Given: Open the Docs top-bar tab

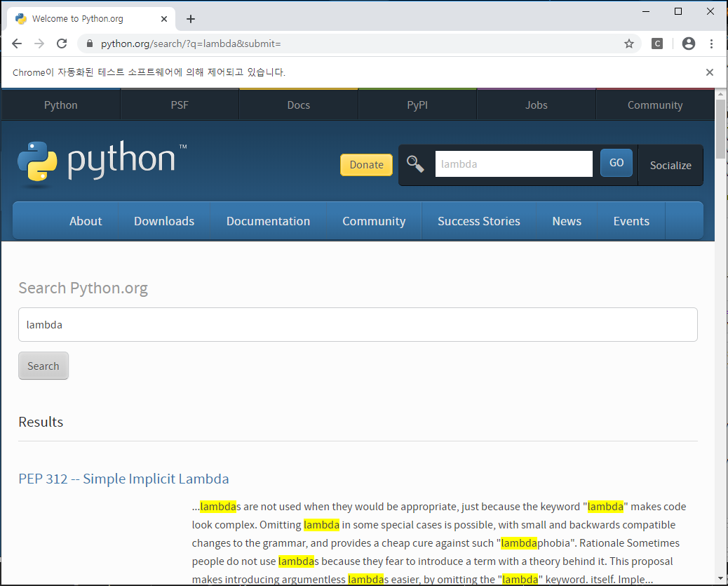Looking at the screenshot, I should pyautogui.click(x=299, y=105).
